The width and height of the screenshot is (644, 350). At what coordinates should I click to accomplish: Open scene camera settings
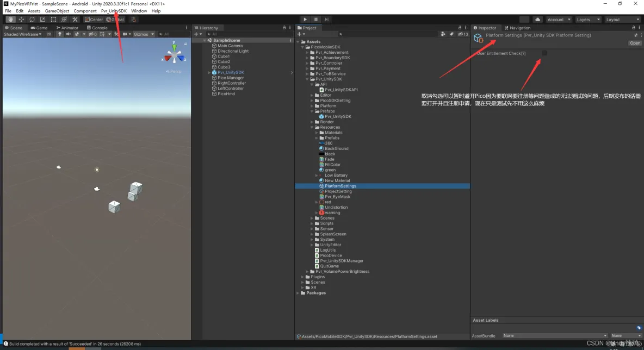point(125,34)
